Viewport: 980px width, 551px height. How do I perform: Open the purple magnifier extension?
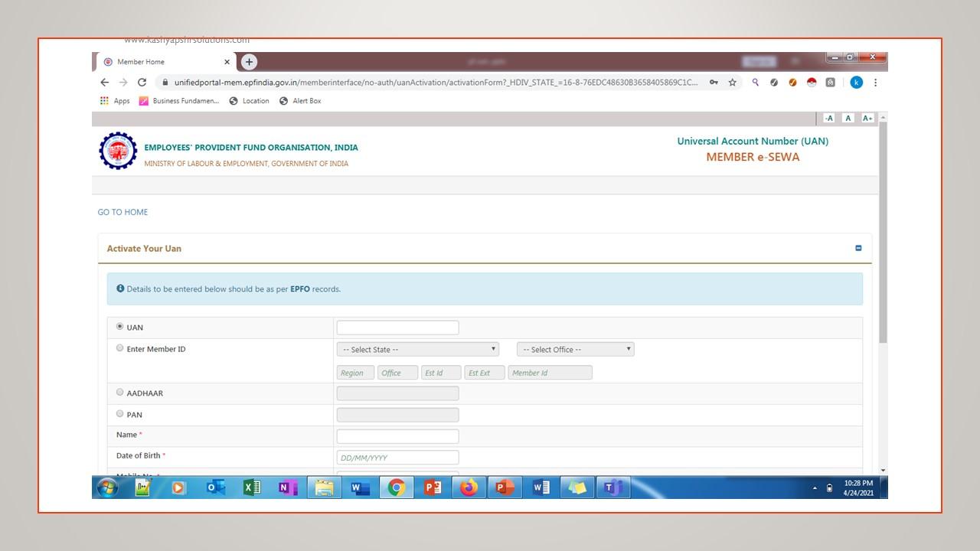pyautogui.click(x=756, y=83)
